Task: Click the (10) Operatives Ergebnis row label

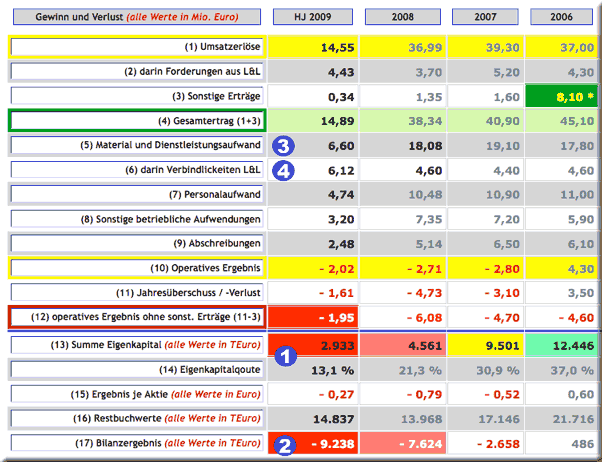Action: pyautogui.click(x=135, y=268)
